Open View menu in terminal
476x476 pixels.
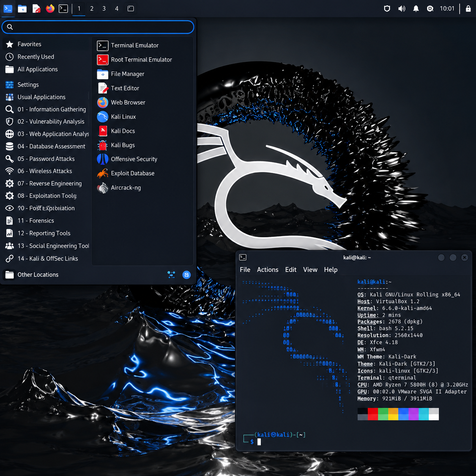coord(310,270)
